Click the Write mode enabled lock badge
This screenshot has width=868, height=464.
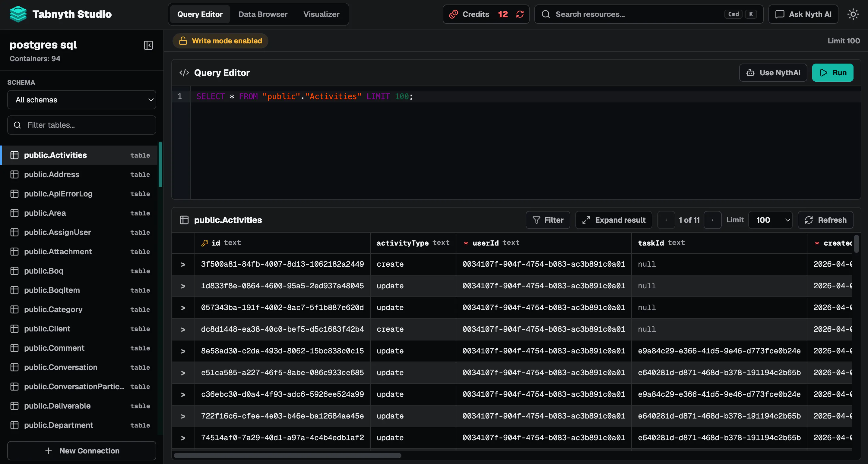click(x=220, y=41)
